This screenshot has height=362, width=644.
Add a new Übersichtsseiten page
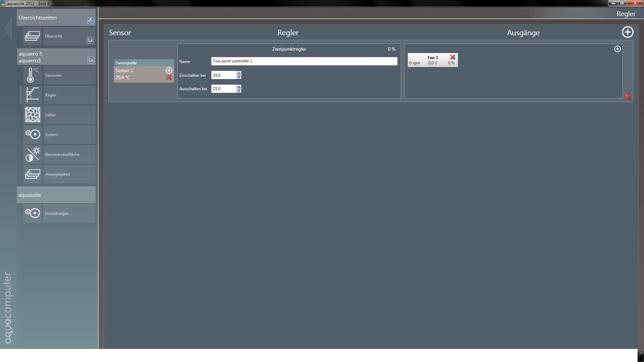(x=91, y=21)
